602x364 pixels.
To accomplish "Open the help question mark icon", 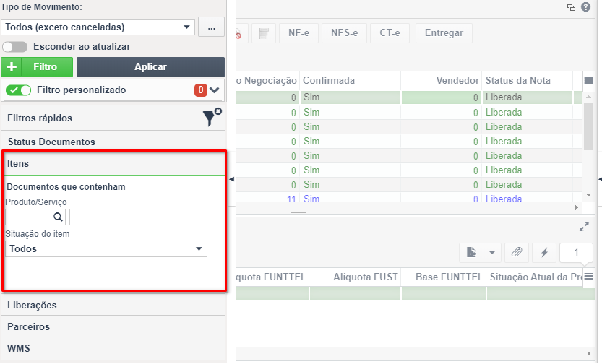I will tap(585, 7).
